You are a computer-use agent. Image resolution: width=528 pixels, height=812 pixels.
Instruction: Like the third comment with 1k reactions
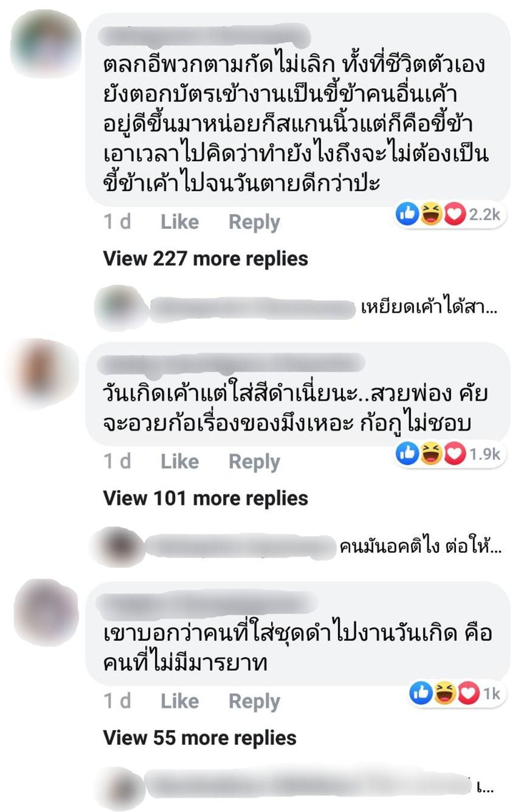tap(180, 701)
